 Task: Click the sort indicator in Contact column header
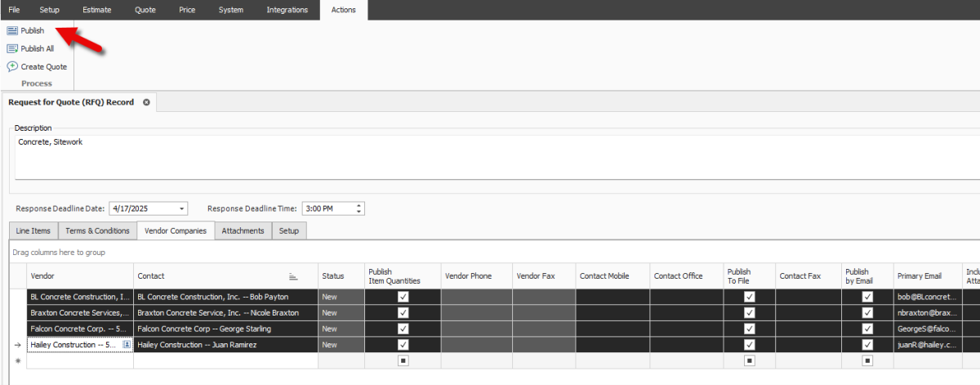pyautogui.click(x=293, y=276)
